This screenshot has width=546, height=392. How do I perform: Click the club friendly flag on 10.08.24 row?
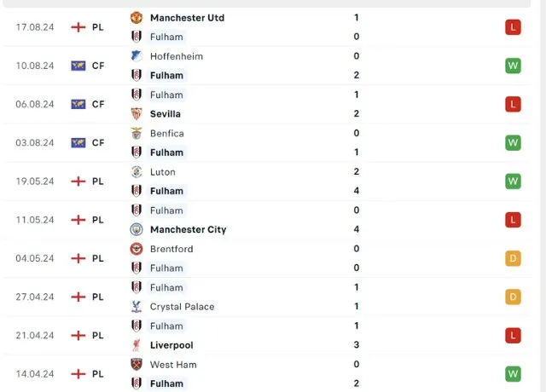coord(78,66)
